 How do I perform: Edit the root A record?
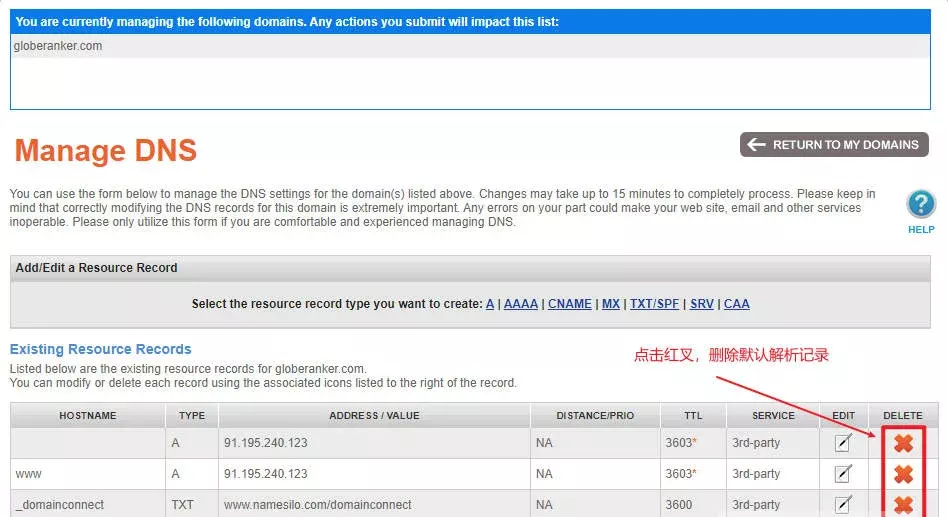pyautogui.click(x=843, y=443)
